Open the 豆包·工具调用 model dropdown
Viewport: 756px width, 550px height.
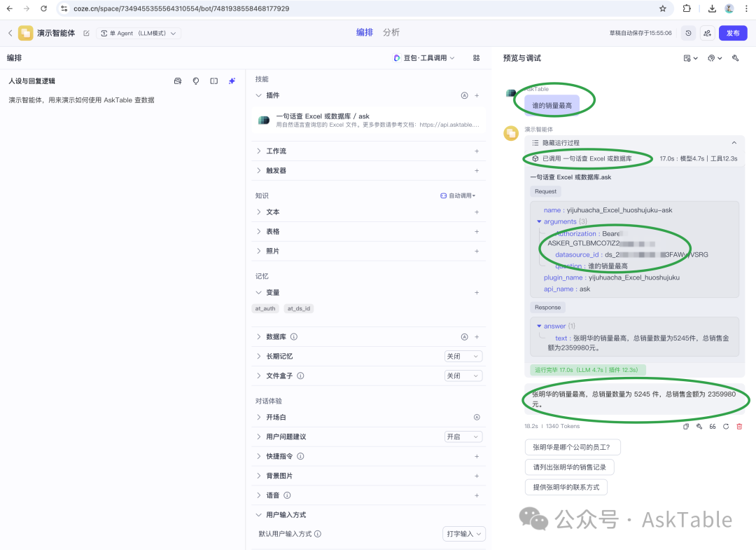[424, 58]
